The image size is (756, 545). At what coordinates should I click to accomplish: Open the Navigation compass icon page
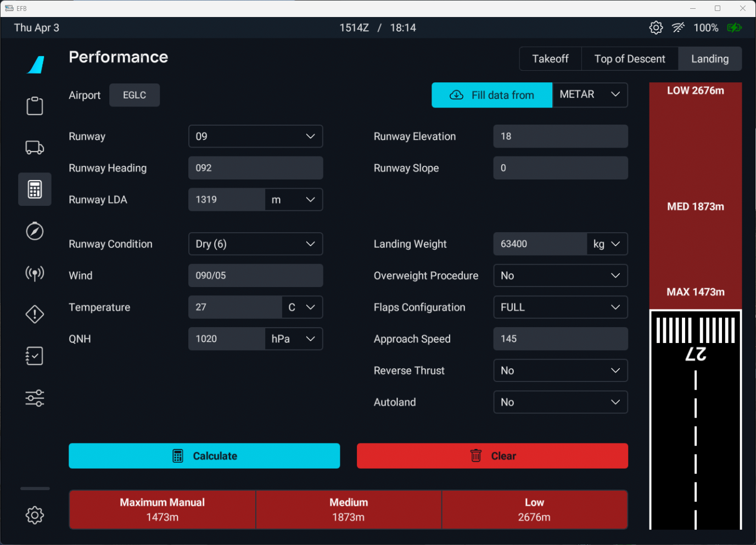[35, 231]
